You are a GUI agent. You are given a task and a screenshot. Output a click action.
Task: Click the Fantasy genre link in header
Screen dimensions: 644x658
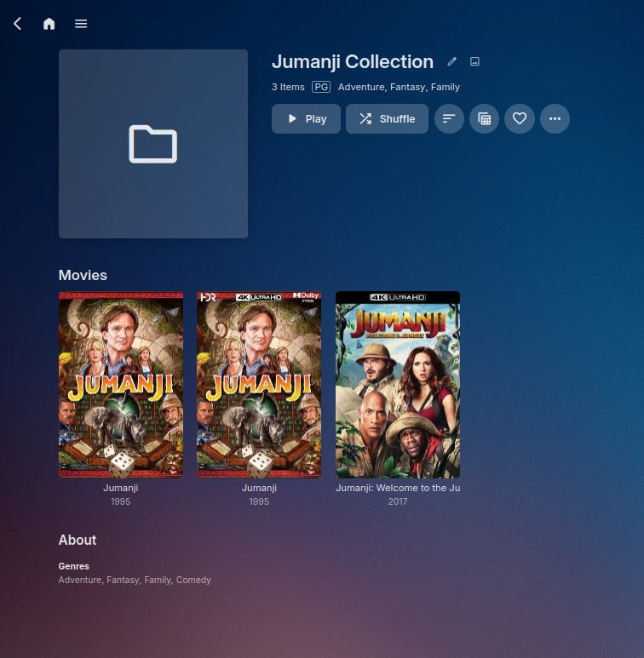408,87
